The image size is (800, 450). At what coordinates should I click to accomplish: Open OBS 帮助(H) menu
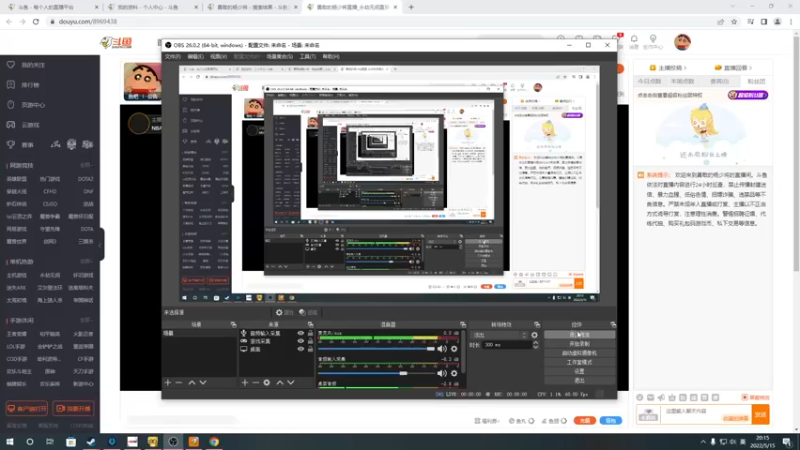pyautogui.click(x=331, y=57)
